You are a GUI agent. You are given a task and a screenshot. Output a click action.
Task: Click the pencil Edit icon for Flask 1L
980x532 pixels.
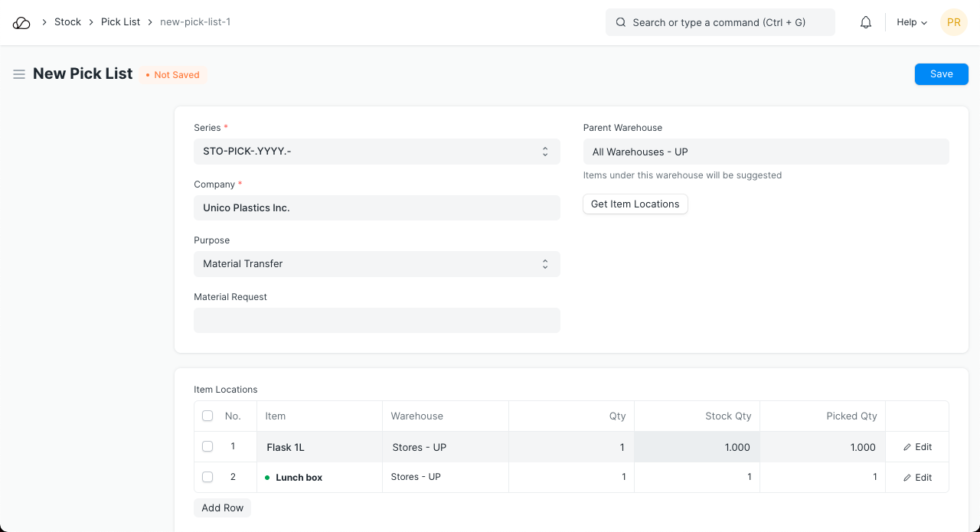point(908,447)
